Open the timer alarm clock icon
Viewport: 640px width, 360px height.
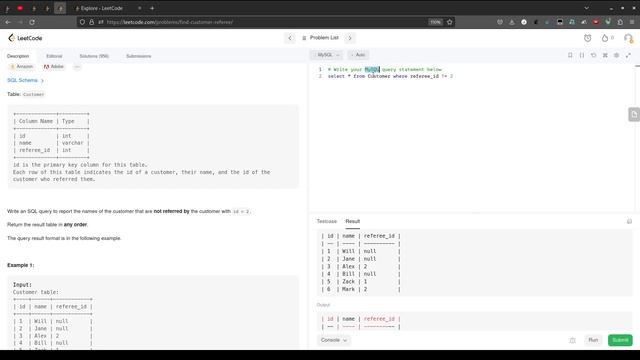click(587, 38)
